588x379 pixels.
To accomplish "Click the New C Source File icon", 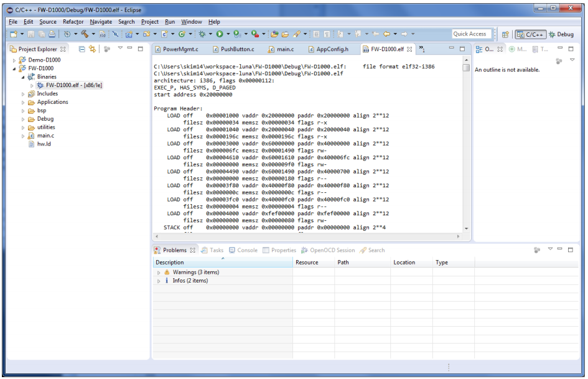I will point(164,34).
